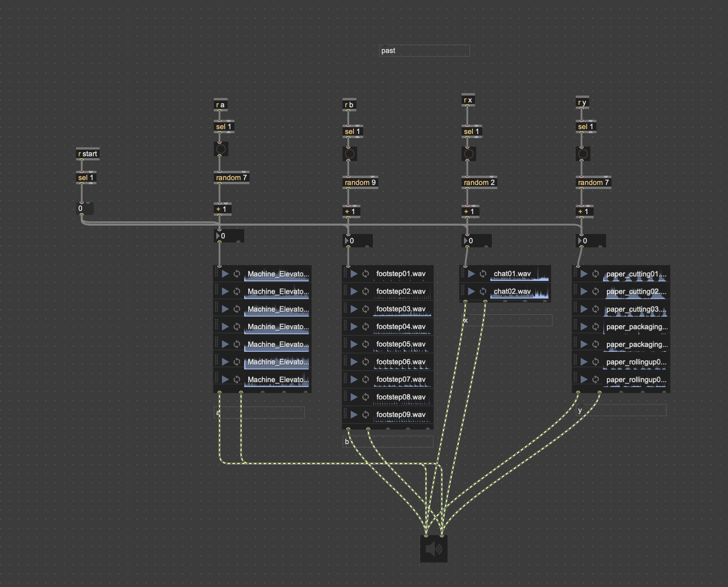728x587 pixels.
Task: Play the footstep01.wav clip
Action: coord(354,274)
